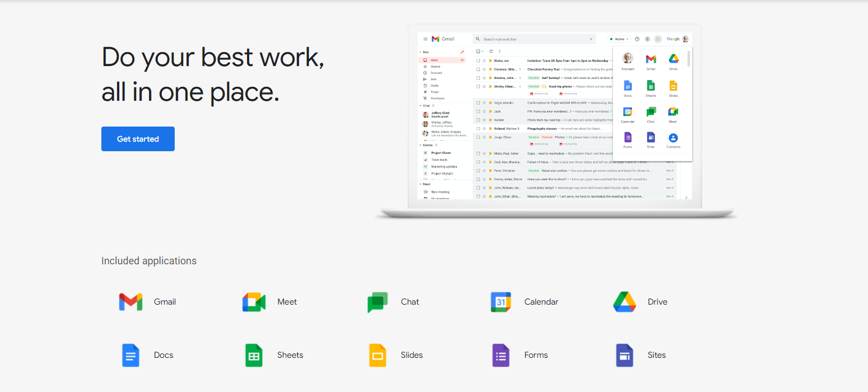
Task: Select Forms icon in apps launcher panel
Action: (x=628, y=137)
